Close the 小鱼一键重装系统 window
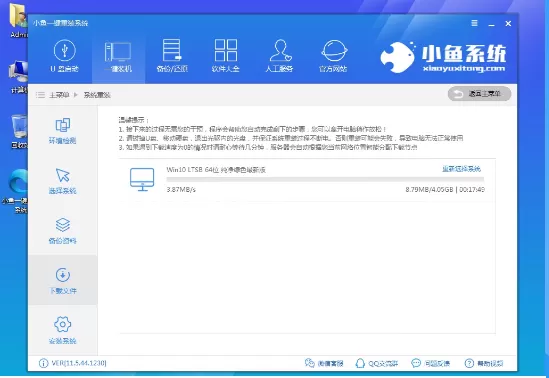This screenshot has height=378, width=549. (508, 23)
